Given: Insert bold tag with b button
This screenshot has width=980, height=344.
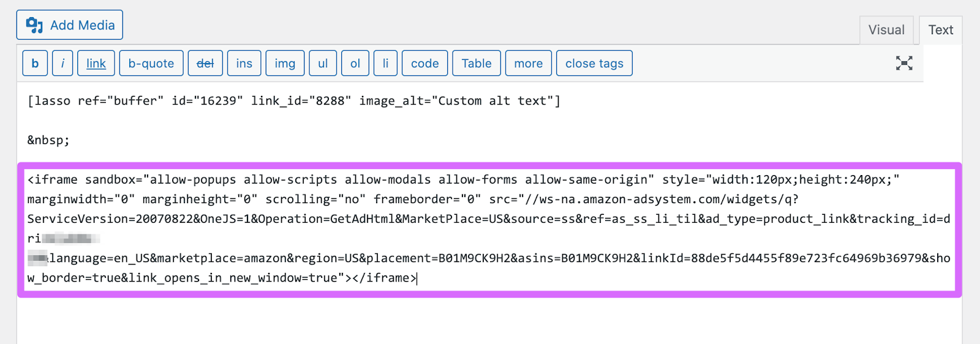Looking at the screenshot, I should click(35, 63).
